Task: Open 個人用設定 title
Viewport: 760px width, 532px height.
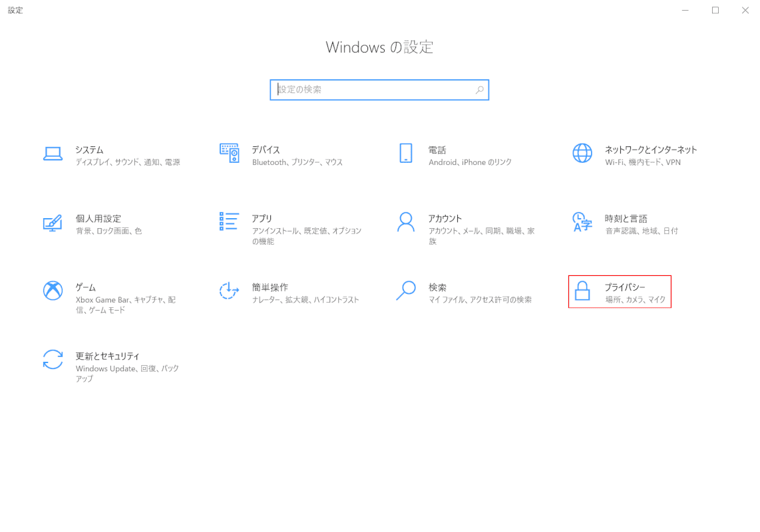Action: pyautogui.click(x=98, y=219)
